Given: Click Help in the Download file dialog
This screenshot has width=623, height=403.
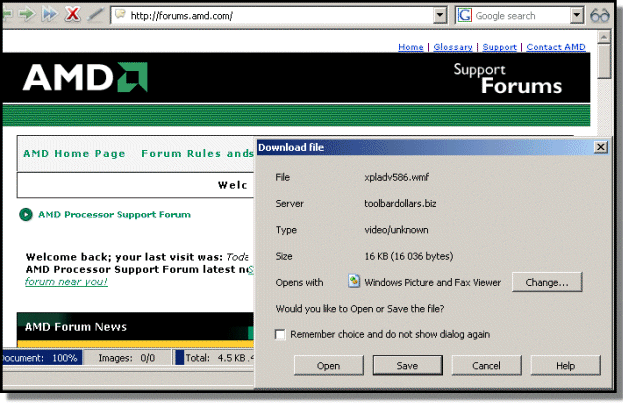Looking at the screenshot, I should click(565, 365).
